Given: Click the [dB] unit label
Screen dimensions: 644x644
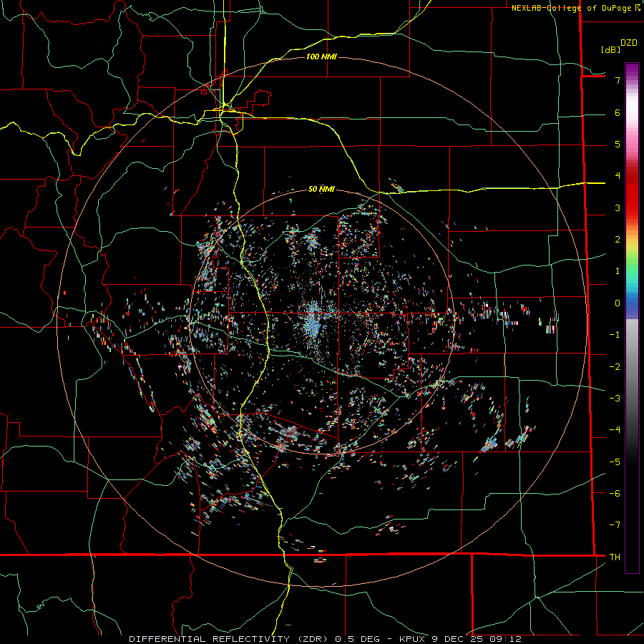Looking at the screenshot, I should (x=611, y=49).
